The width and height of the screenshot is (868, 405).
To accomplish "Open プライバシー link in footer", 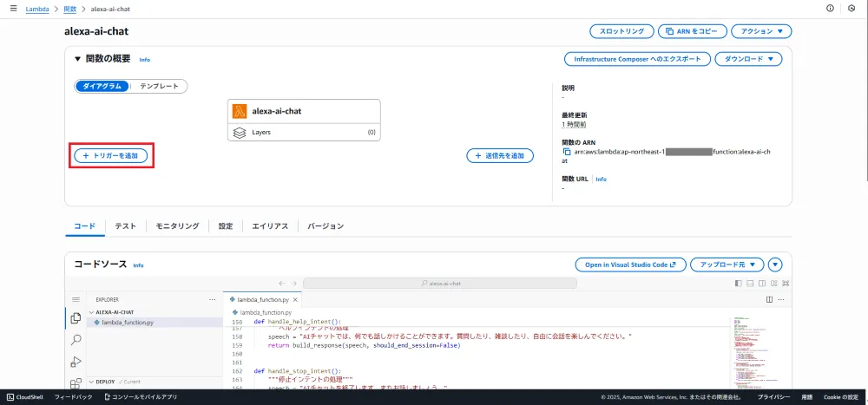I will [x=774, y=396].
